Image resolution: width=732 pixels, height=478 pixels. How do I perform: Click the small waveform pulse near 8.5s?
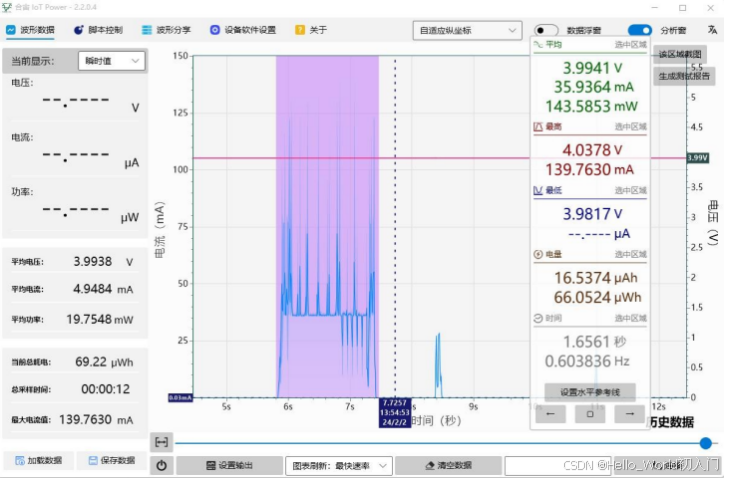[x=438, y=365]
